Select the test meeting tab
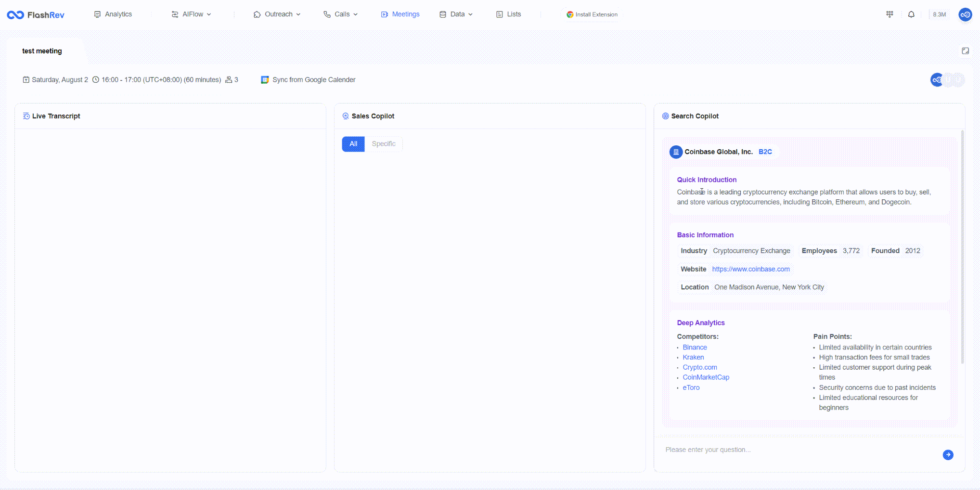 pos(42,51)
